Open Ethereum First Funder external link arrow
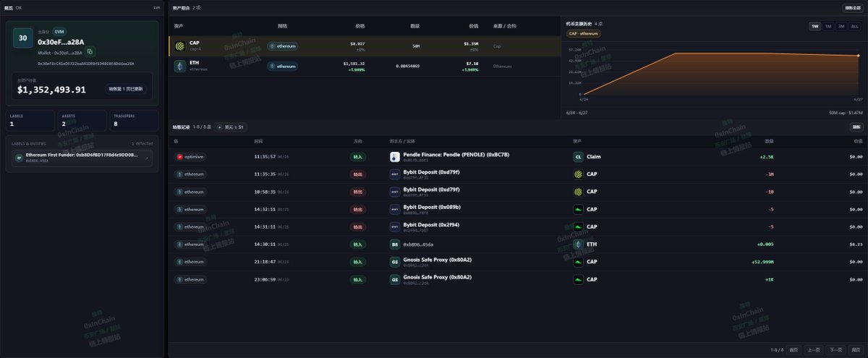This screenshot has height=358, width=868. (x=147, y=157)
